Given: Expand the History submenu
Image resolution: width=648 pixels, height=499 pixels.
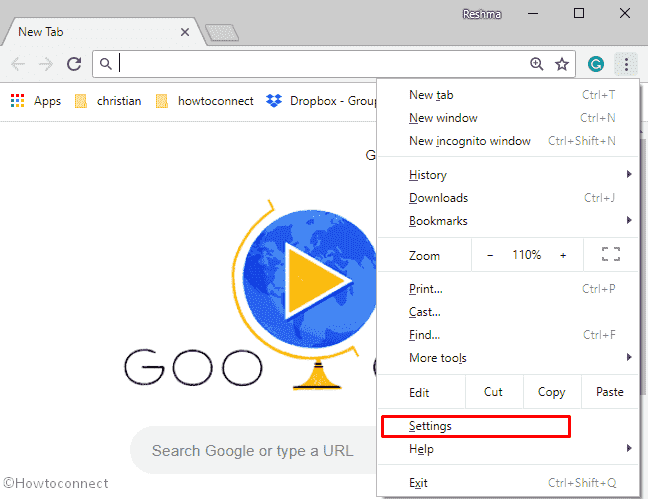Looking at the screenshot, I should (508, 175).
